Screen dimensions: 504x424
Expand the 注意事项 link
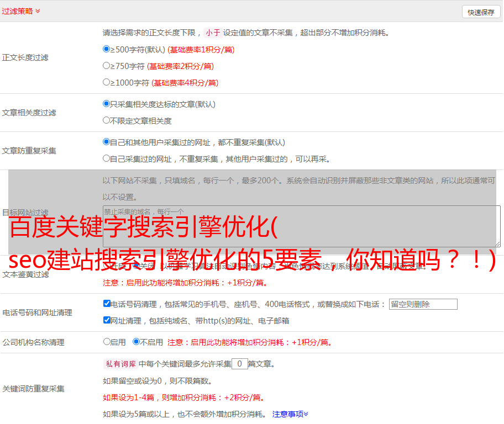point(290,414)
